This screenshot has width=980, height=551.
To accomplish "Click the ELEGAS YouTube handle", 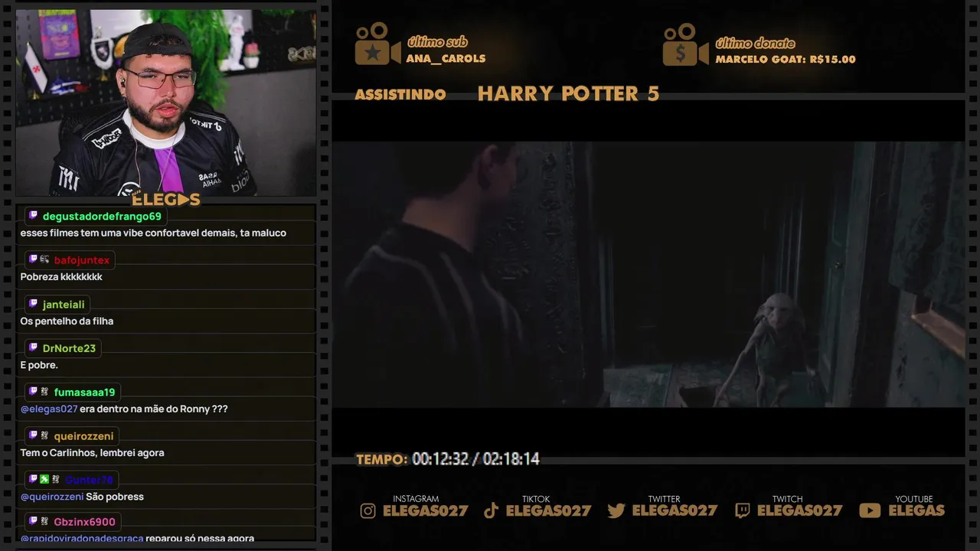I will coord(916,510).
